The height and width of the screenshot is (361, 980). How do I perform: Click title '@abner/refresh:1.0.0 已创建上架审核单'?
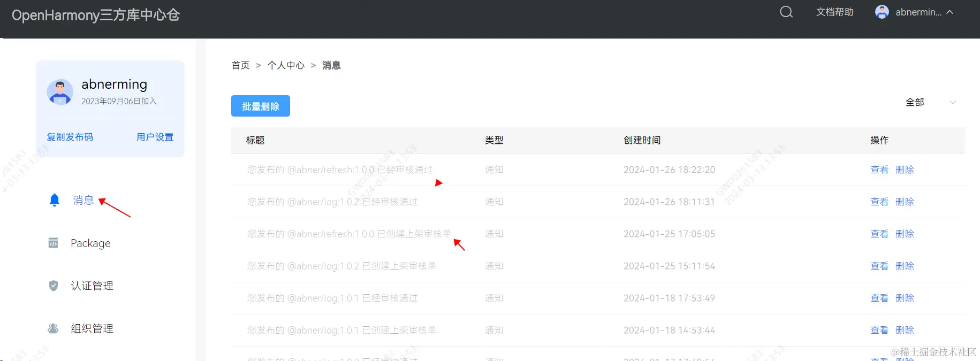pos(349,234)
